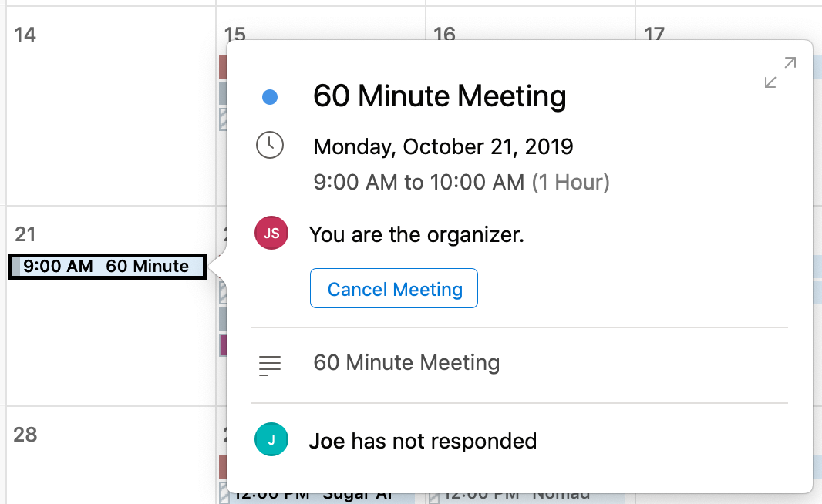Viewport: 822px width, 504px height.
Task: Click the notes lines icon next to meeting description
Action: point(269,365)
